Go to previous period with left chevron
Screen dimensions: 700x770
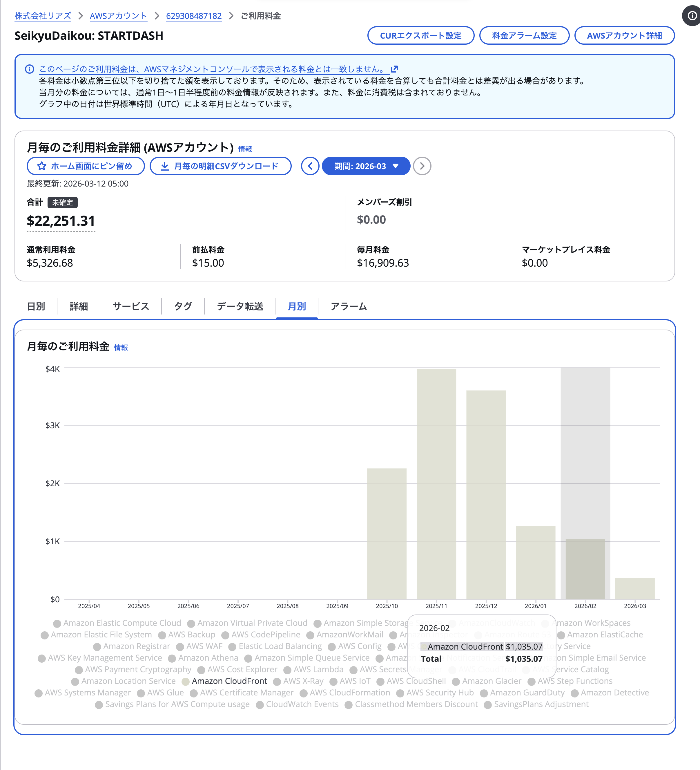coord(310,166)
